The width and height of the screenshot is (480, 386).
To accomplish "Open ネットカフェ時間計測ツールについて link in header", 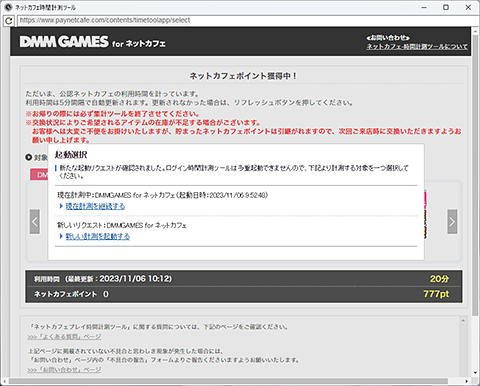I will [417, 46].
